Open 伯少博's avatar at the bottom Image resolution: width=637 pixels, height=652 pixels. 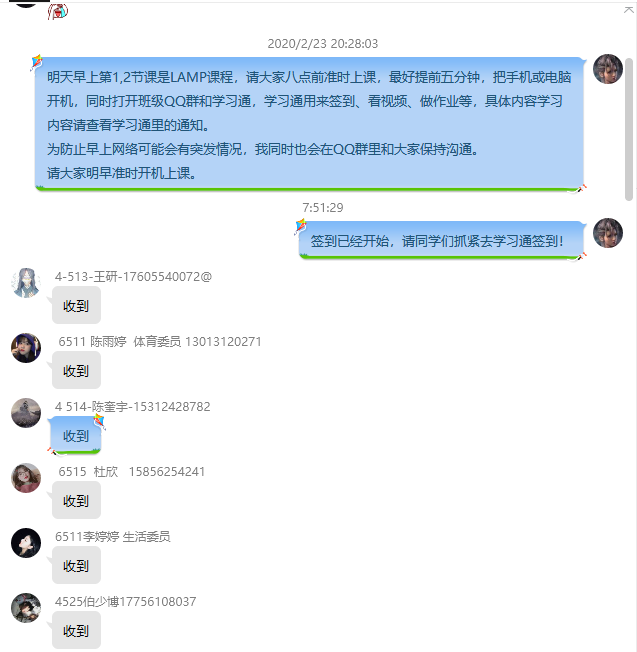coord(26,608)
